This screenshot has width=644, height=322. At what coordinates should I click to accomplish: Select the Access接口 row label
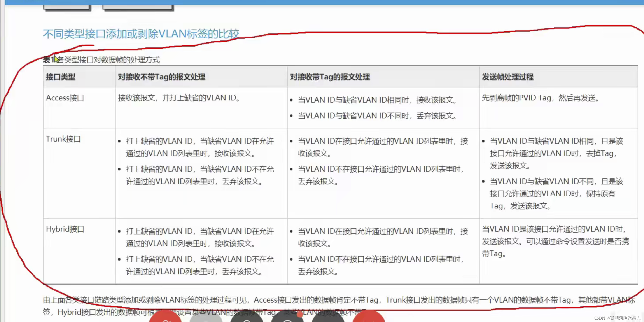(65, 98)
